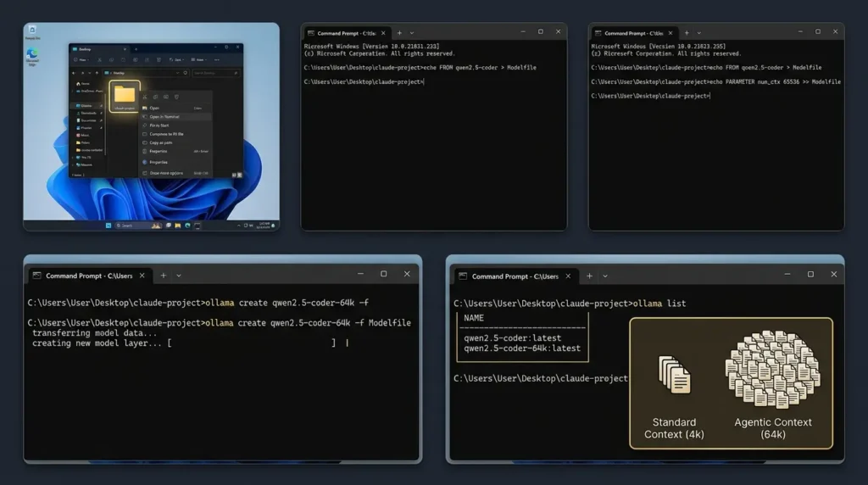Image resolution: width=868 pixels, height=485 pixels.
Task: Select the Command Prompt tab in ollama create terminal
Action: [x=88, y=276]
